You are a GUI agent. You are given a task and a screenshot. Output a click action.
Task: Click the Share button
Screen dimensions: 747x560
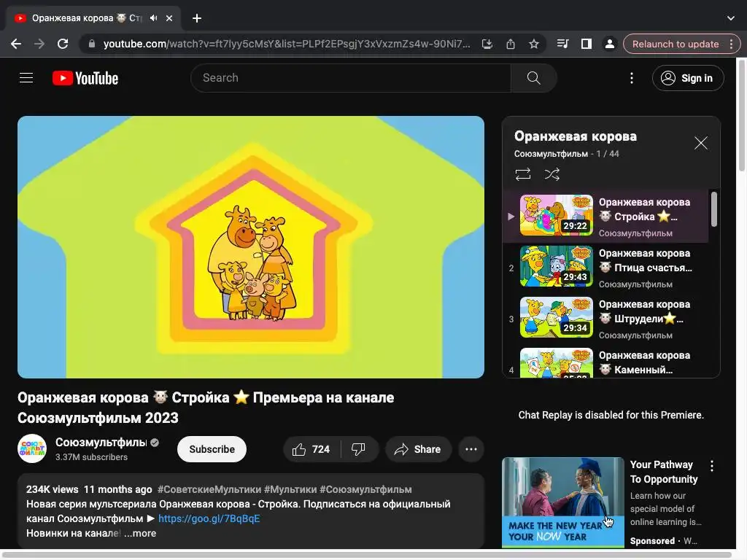tap(418, 449)
